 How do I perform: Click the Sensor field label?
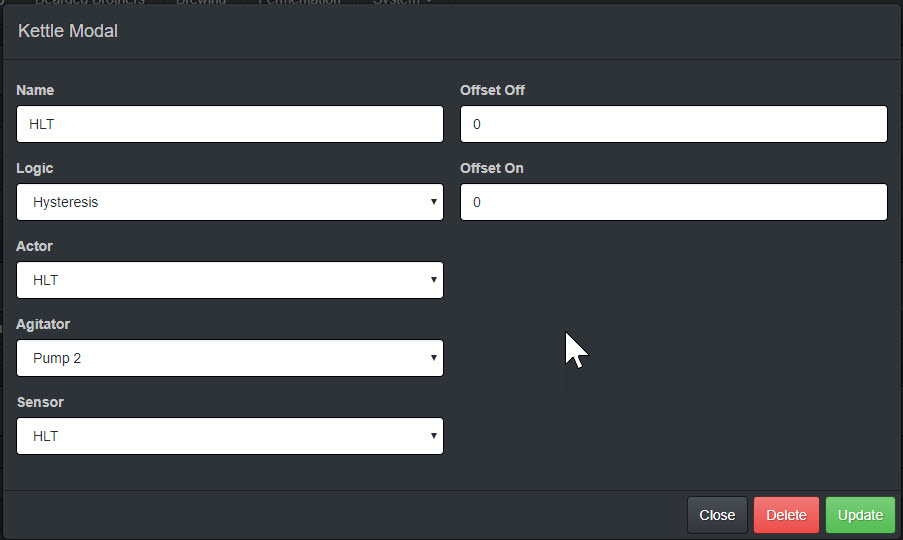coord(40,402)
